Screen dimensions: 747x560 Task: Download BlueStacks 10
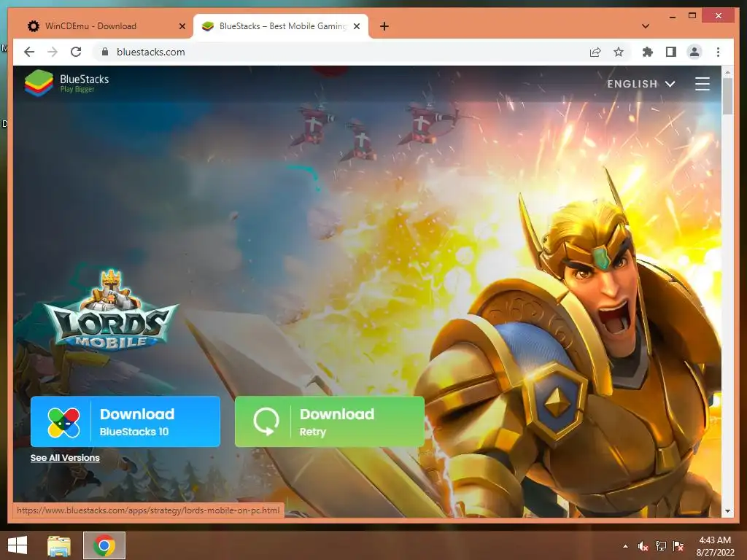(x=125, y=422)
